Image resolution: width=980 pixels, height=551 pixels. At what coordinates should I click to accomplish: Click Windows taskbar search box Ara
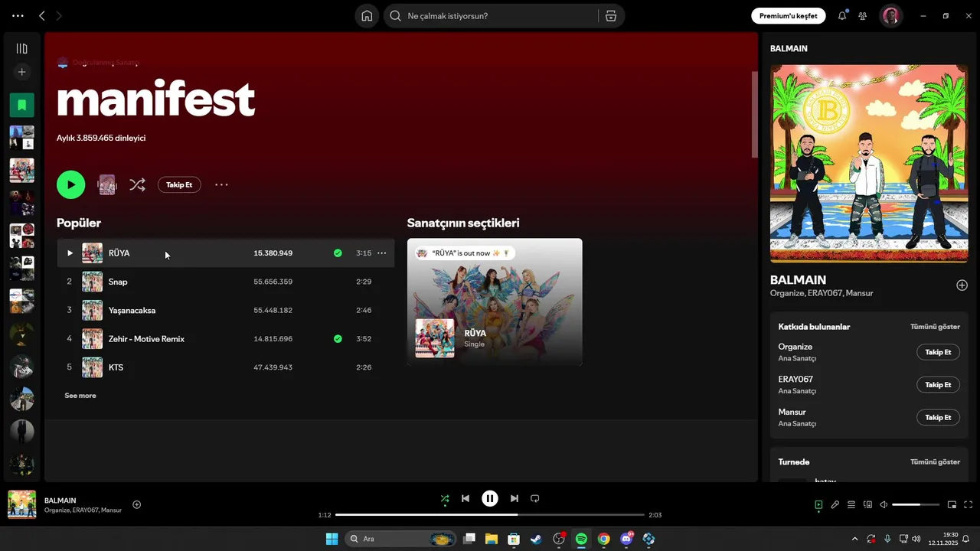click(x=402, y=539)
